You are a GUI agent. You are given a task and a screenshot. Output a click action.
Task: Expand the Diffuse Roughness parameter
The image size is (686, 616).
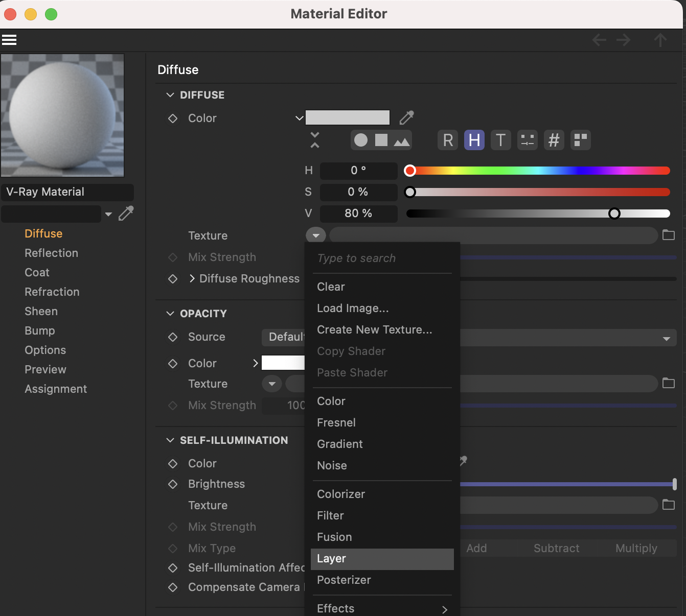point(192,278)
